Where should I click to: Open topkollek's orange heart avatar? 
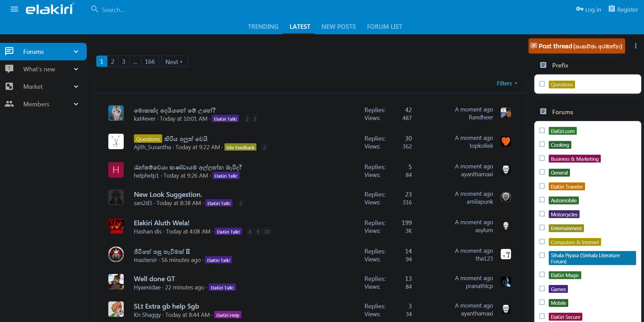[506, 141]
